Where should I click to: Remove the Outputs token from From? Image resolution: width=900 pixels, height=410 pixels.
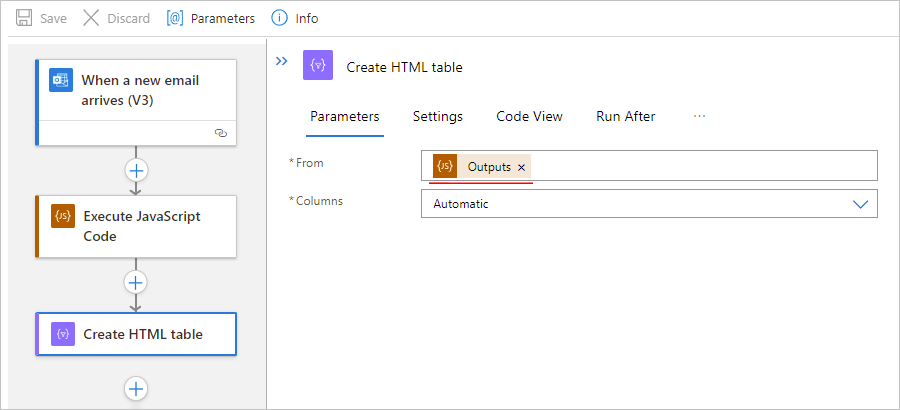click(x=521, y=167)
